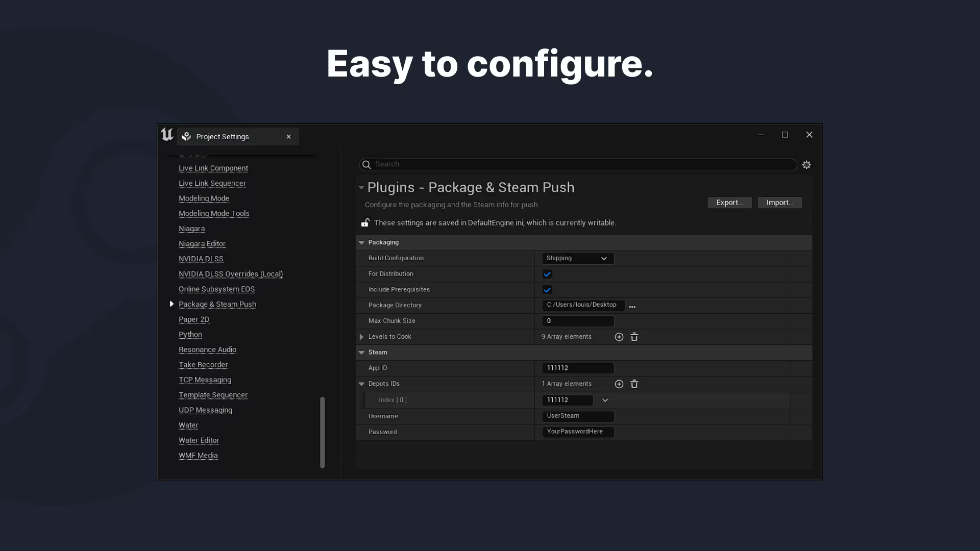980x551 pixels.
Task: Collapse the Depots IDs array
Action: tap(361, 384)
